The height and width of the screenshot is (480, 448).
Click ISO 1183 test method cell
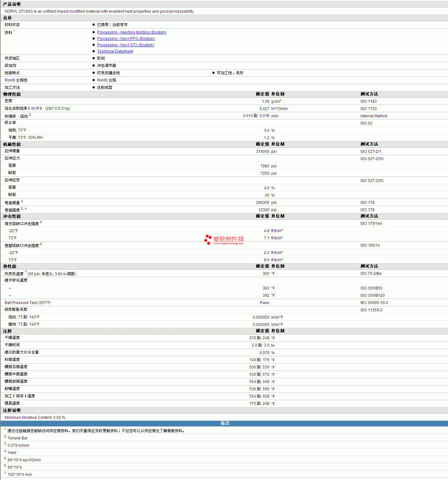pos(368,101)
